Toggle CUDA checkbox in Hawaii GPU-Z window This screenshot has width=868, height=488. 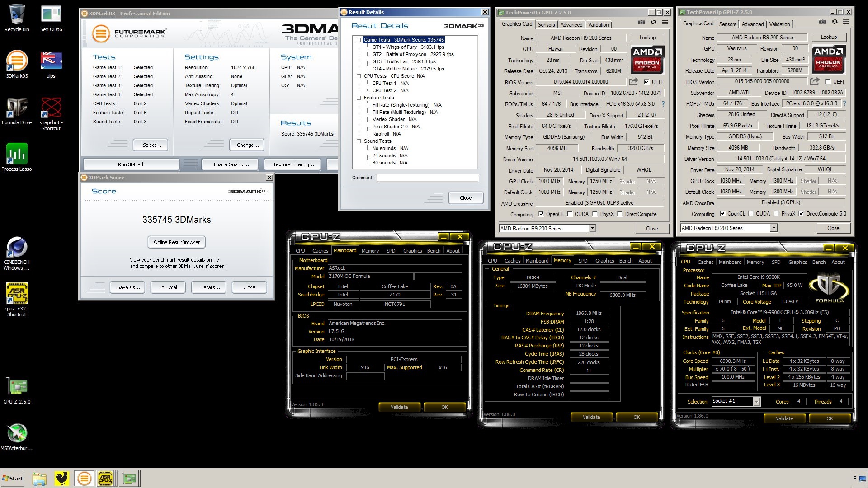[x=570, y=214]
